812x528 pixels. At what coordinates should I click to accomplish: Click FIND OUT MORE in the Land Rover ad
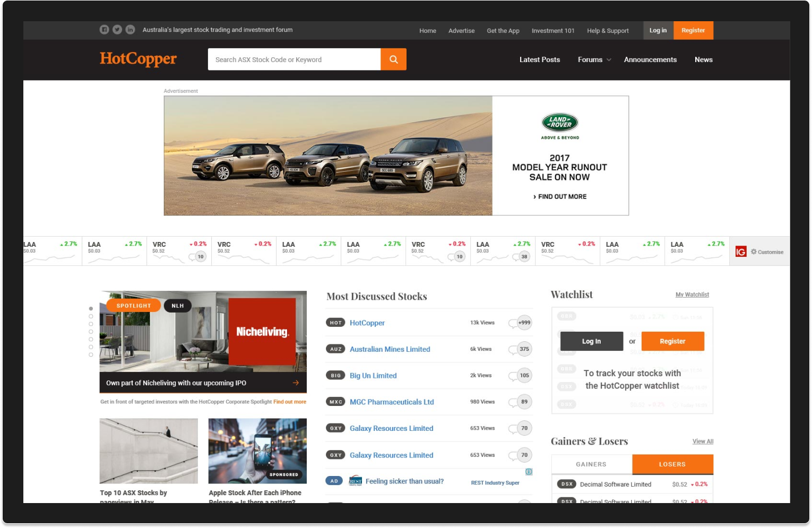click(560, 196)
